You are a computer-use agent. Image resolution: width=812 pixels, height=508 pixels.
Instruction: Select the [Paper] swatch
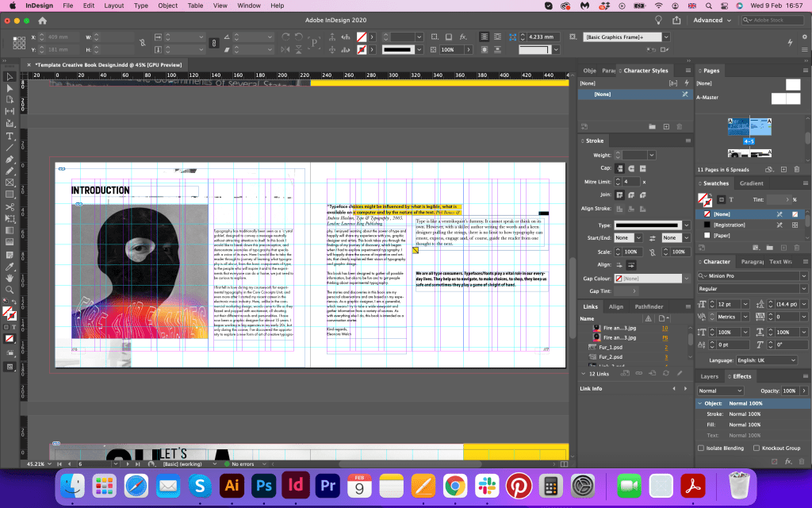coord(722,236)
